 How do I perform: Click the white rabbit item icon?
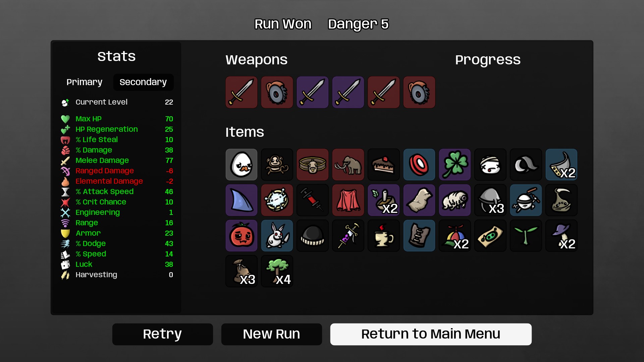tap(277, 236)
